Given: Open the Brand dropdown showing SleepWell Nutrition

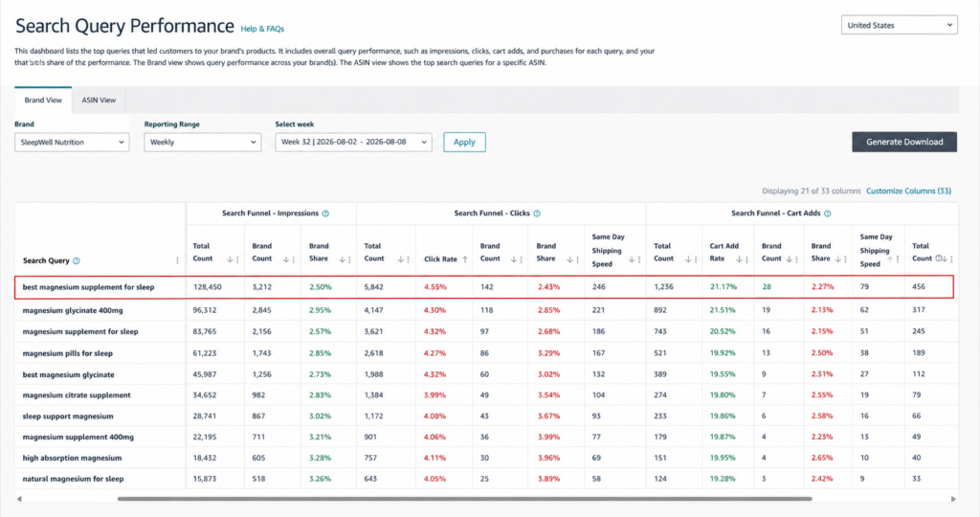Looking at the screenshot, I should [72, 142].
